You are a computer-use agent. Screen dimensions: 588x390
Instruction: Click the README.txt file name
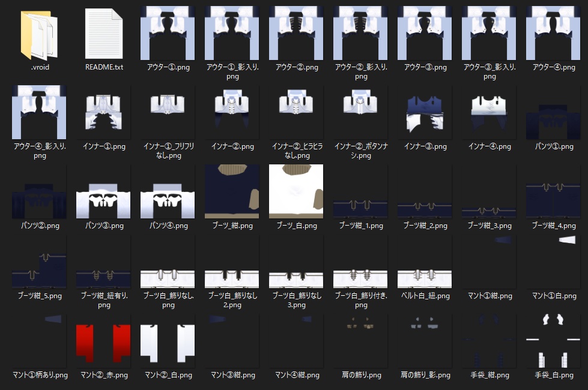pyautogui.click(x=104, y=67)
